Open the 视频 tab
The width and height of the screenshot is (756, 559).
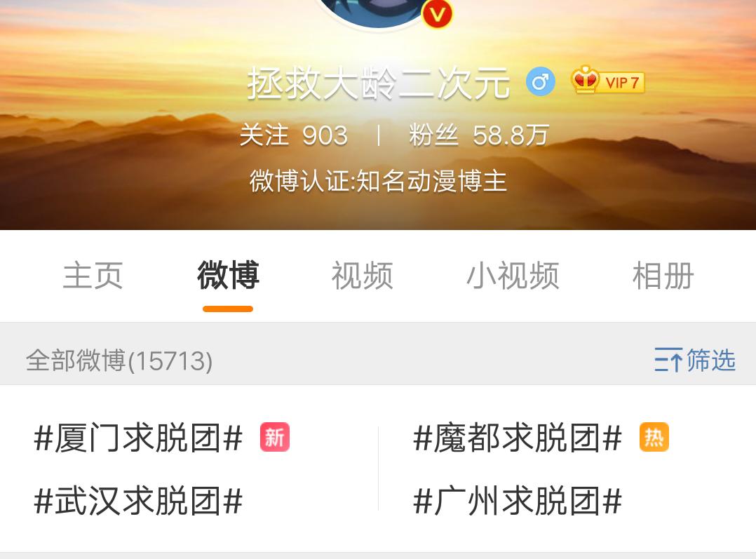point(362,276)
